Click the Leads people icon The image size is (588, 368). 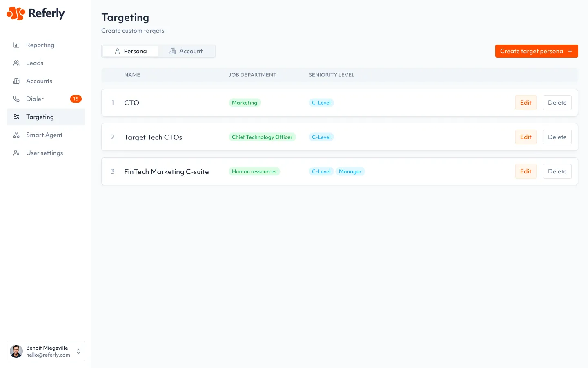(x=16, y=63)
